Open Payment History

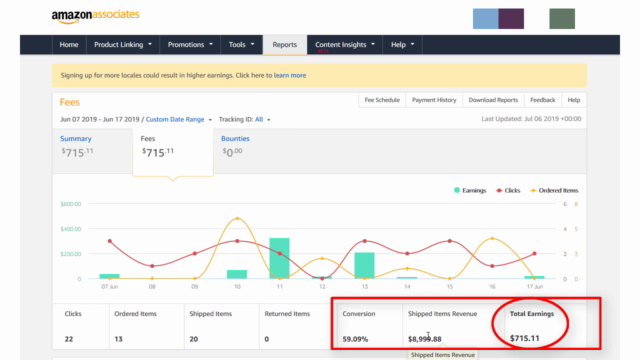tap(434, 100)
